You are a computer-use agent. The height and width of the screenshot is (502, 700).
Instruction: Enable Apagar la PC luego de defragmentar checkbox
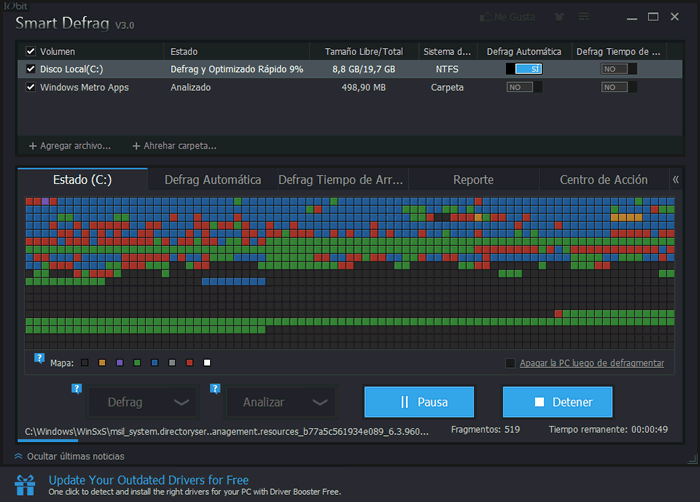(x=510, y=363)
